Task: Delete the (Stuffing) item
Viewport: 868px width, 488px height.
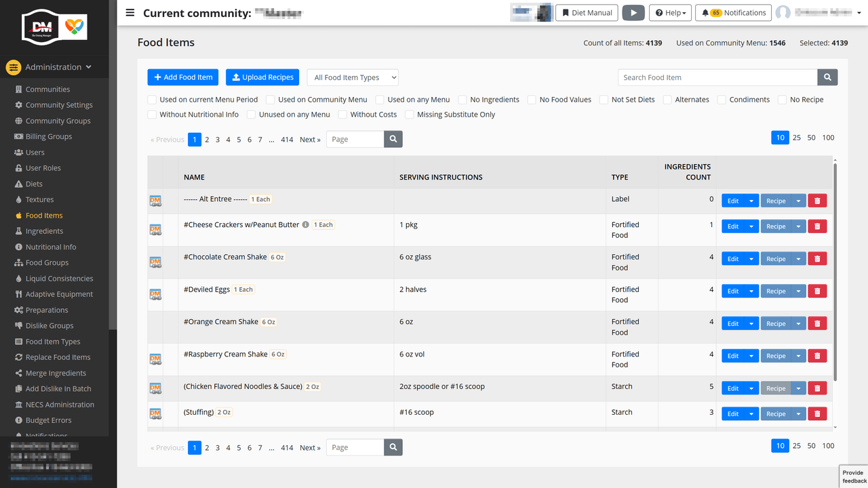Action: [817, 413]
